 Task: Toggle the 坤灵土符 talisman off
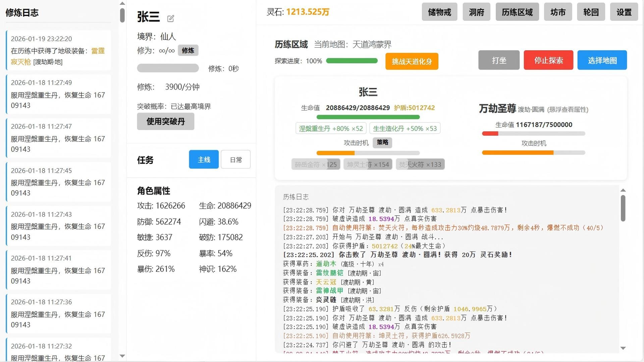[x=368, y=164]
